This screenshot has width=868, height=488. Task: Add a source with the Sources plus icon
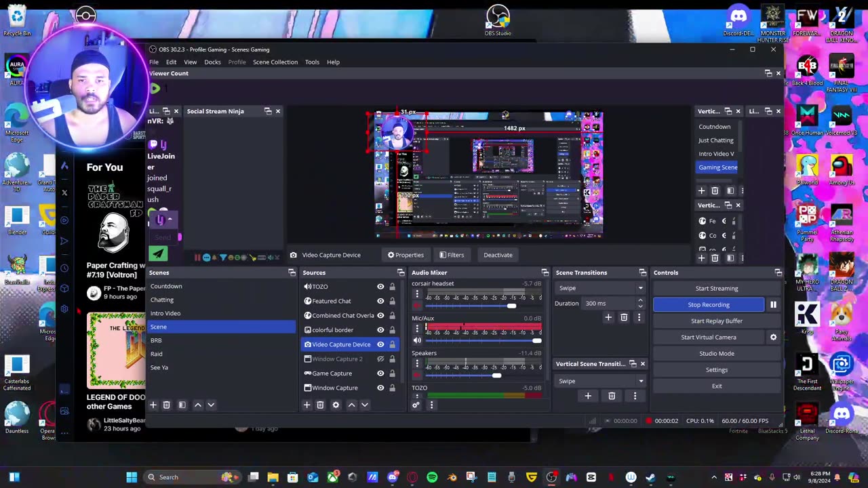[x=307, y=405]
